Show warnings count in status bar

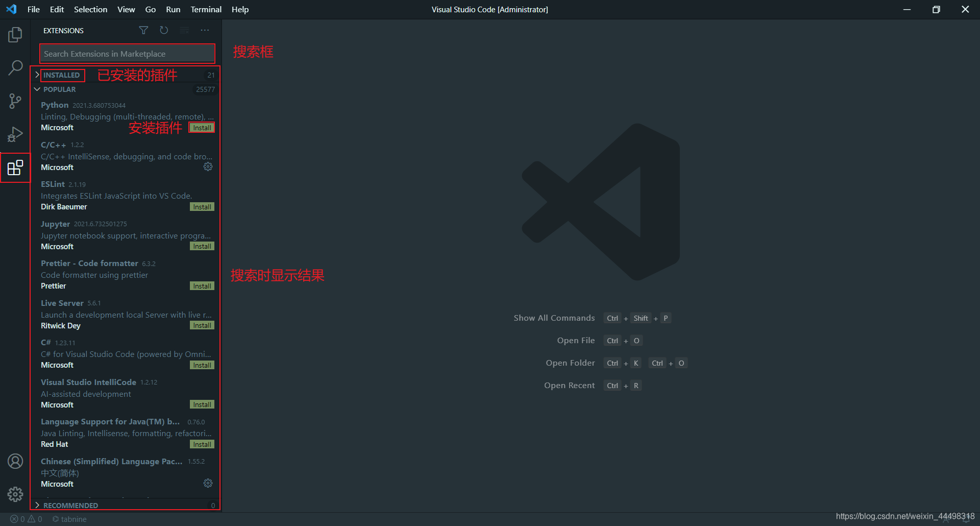point(35,519)
